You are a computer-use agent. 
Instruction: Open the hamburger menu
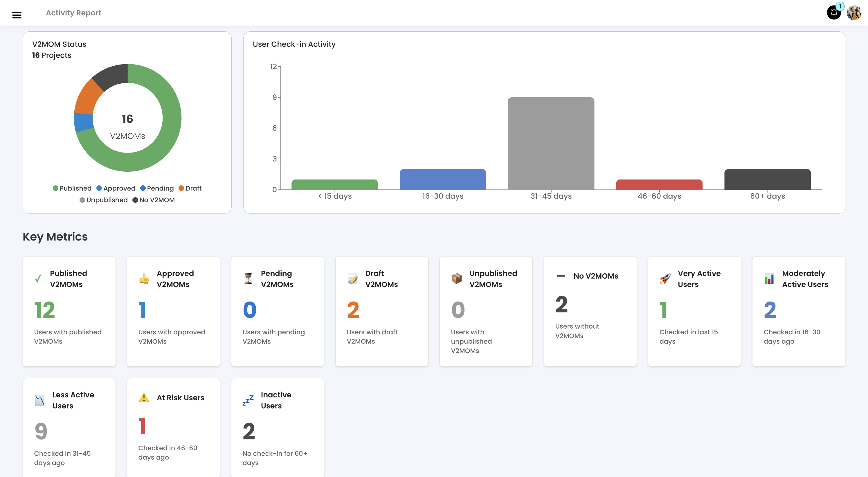pos(17,15)
